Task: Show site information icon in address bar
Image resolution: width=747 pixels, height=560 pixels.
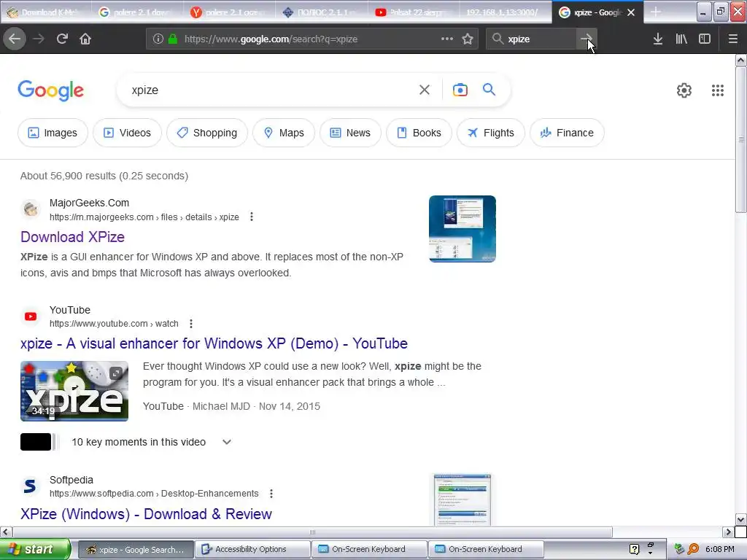Action: click(x=158, y=39)
